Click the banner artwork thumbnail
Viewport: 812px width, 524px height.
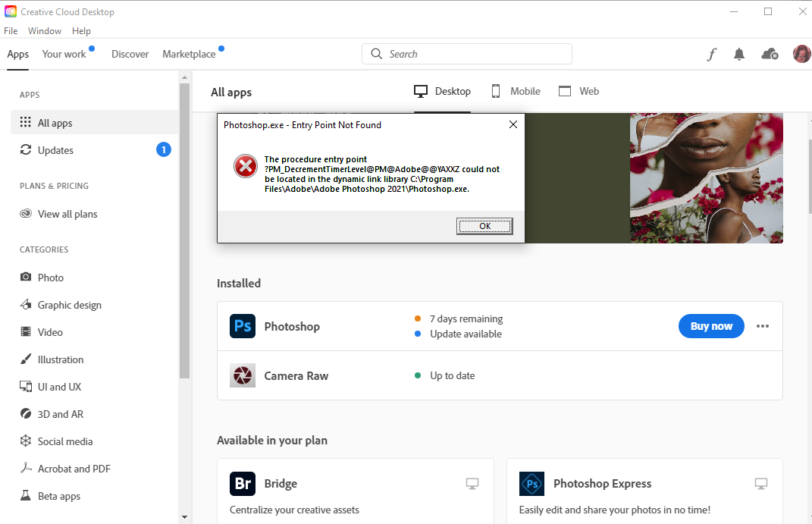(x=707, y=178)
